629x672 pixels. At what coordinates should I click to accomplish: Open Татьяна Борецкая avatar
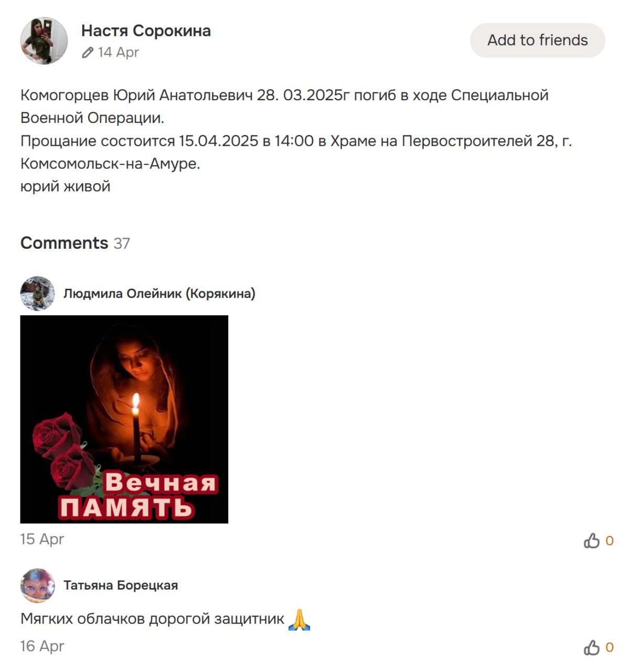(x=37, y=585)
